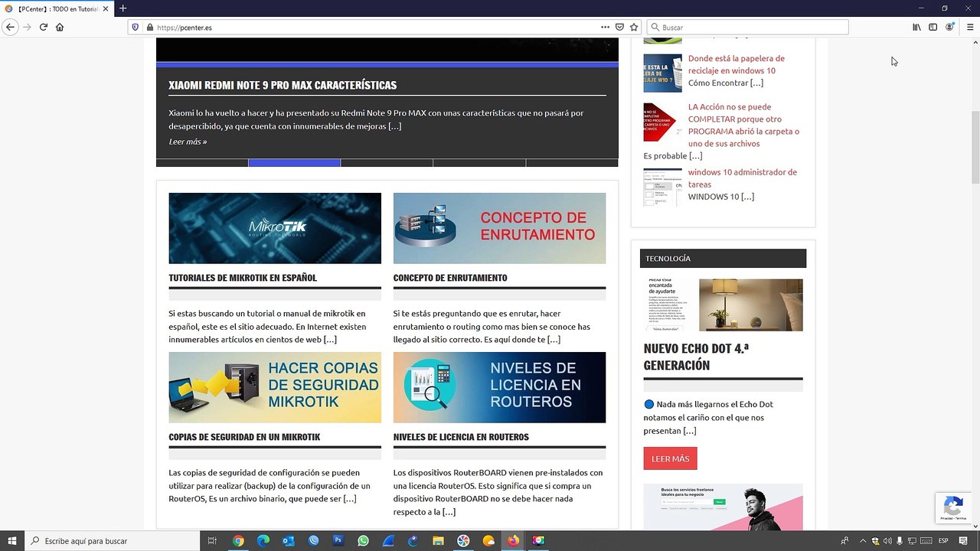
Task: Bookmark this page with the star
Action: [x=634, y=27]
